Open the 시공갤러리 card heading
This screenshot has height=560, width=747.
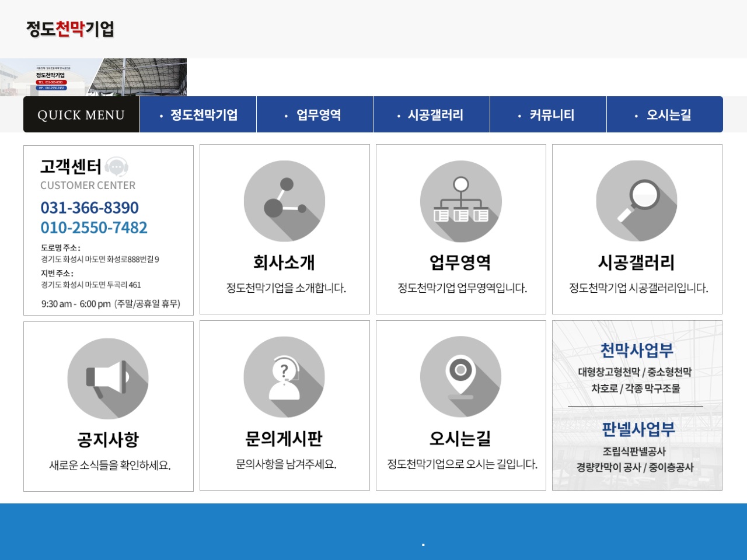tap(637, 262)
